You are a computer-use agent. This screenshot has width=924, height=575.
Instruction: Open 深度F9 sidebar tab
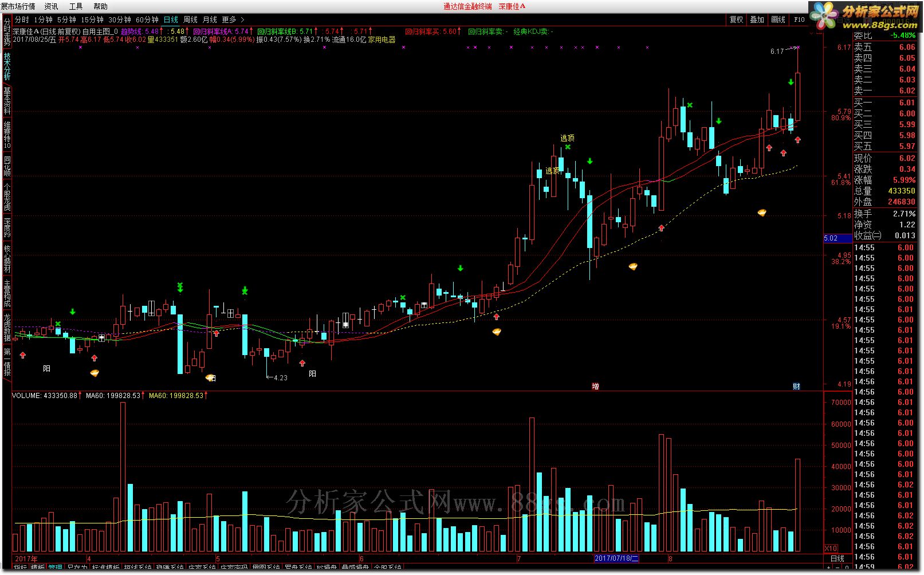[7, 228]
